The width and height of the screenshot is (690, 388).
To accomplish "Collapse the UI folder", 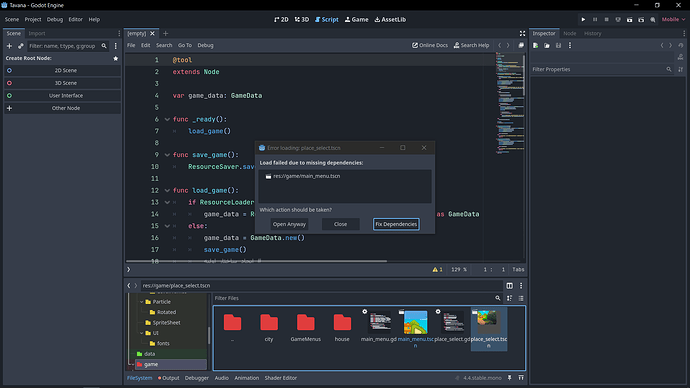I will [x=142, y=333].
